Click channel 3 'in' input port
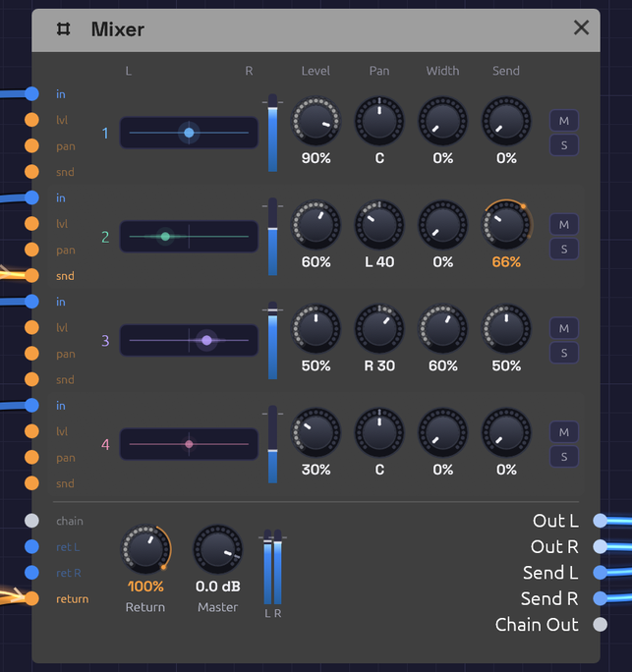 click(x=31, y=302)
